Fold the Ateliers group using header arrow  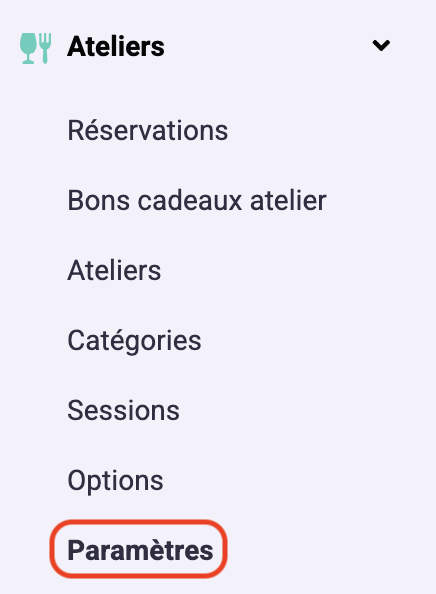click(381, 45)
